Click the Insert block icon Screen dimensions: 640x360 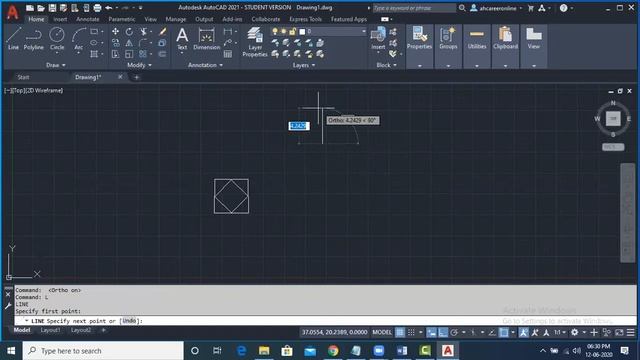[x=378, y=38]
